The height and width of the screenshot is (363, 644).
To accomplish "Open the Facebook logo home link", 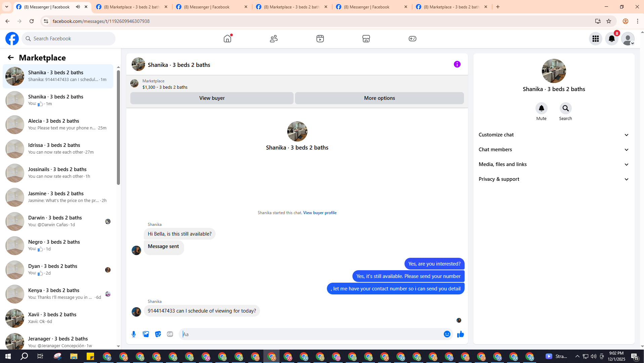I will tap(12, 39).
